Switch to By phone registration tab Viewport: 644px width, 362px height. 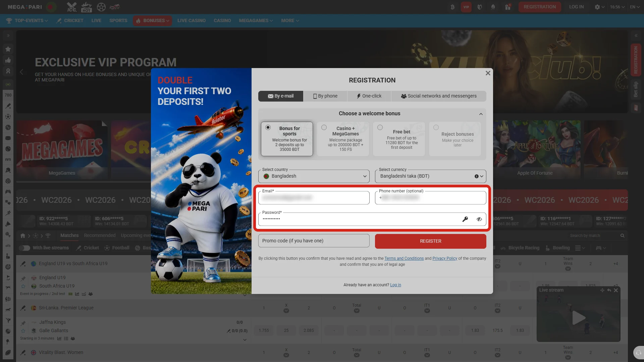pyautogui.click(x=325, y=96)
